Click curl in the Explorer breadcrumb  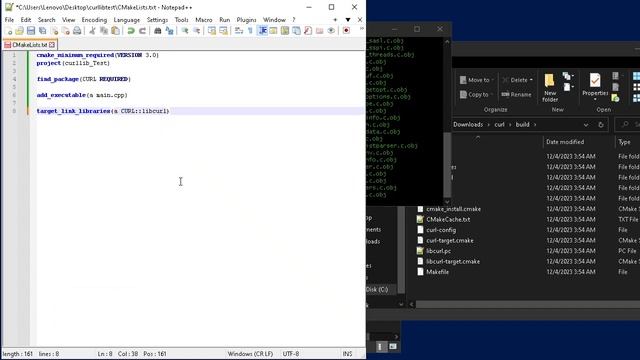(x=500, y=124)
